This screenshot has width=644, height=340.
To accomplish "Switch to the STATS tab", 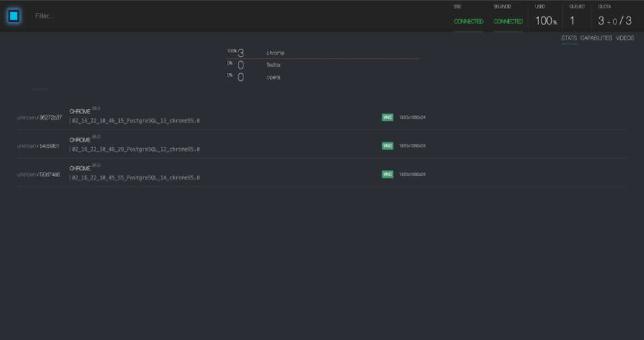I will point(569,38).
